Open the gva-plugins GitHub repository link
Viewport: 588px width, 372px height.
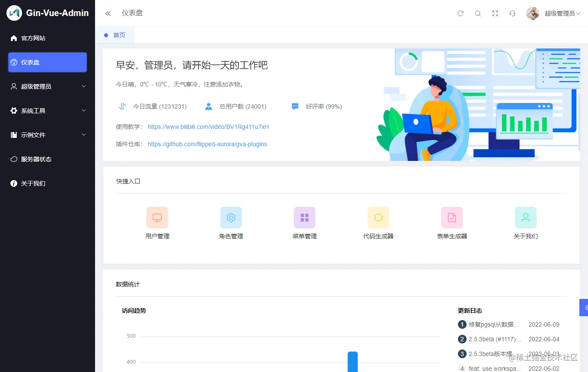[207, 144]
